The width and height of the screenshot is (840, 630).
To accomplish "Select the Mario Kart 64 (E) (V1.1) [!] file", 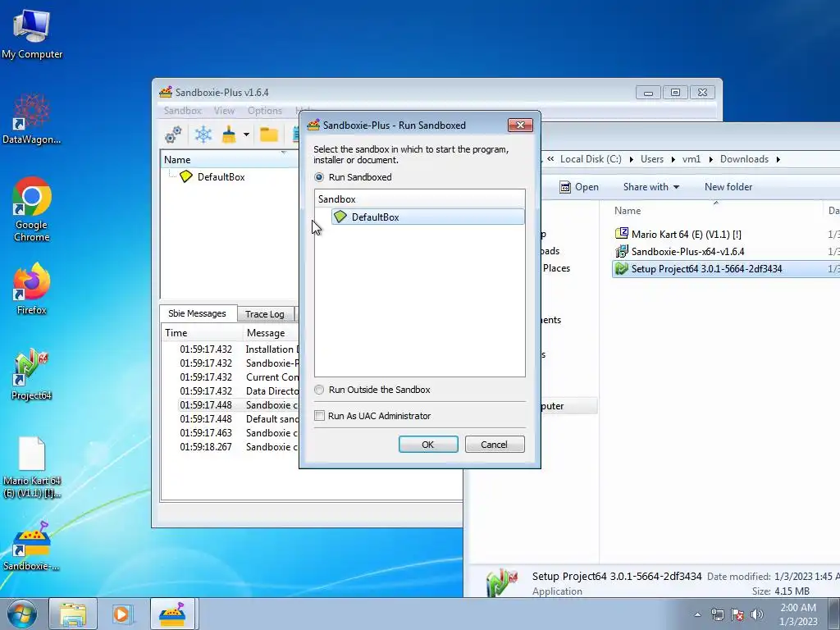I will [687, 234].
